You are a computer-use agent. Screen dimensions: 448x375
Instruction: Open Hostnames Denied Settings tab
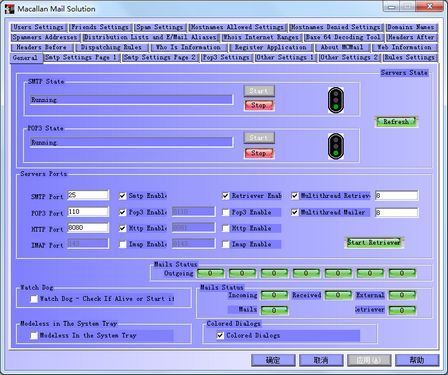click(x=335, y=27)
